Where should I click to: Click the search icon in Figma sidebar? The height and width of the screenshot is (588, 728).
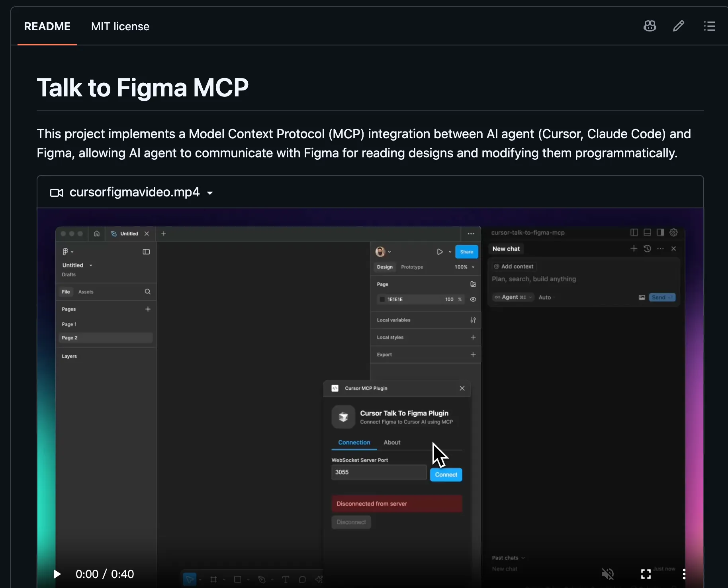coord(147,292)
